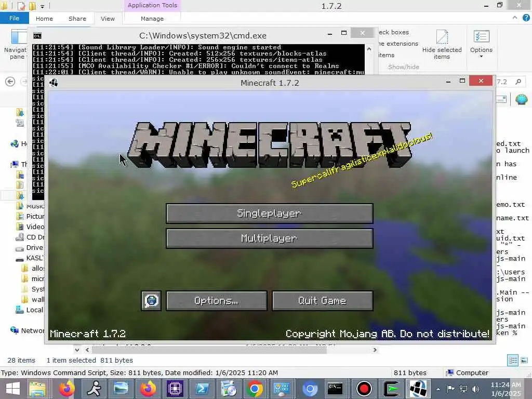Viewport: 532px width, 399px height.
Task: Expand the Options dropdown arrow in ribbon
Action: pos(481,56)
